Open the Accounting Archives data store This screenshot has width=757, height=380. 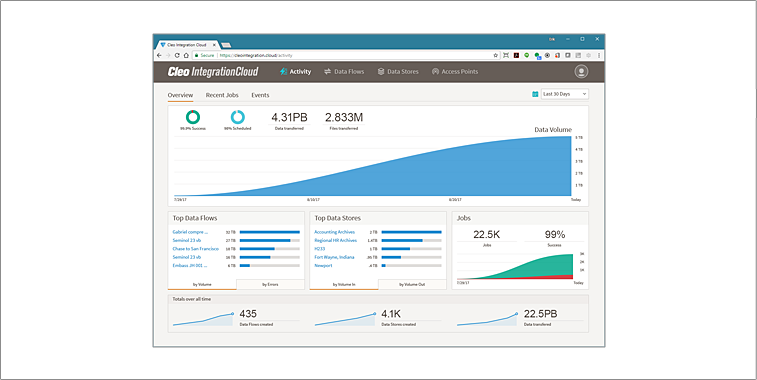(335, 232)
